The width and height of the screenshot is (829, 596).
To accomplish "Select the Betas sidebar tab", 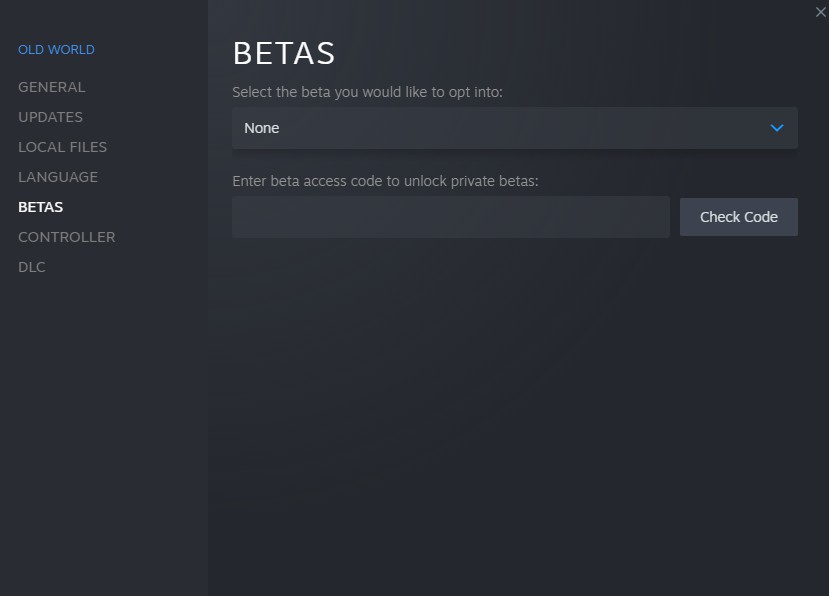I will tap(40, 207).
